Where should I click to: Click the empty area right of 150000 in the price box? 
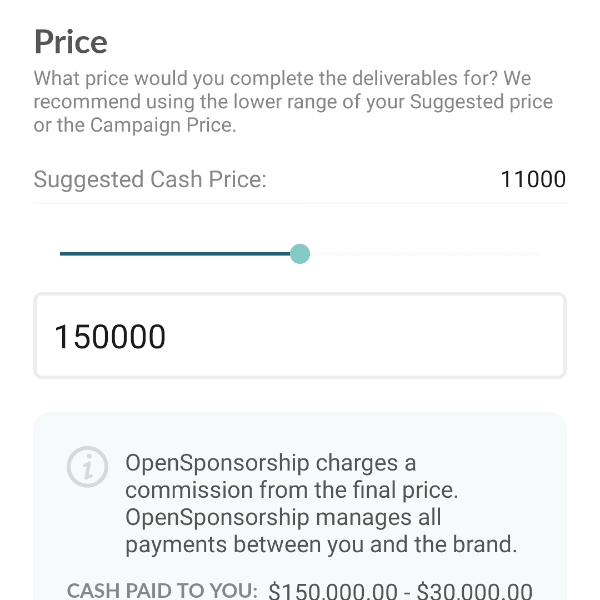tap(400, 336)
